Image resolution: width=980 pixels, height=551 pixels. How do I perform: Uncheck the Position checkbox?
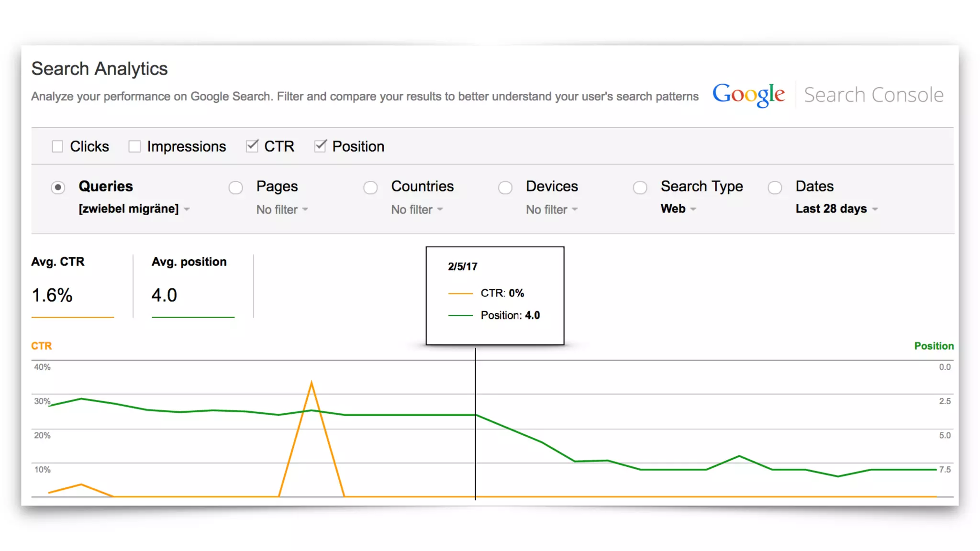pyautogui.click(x=320, y=146)
